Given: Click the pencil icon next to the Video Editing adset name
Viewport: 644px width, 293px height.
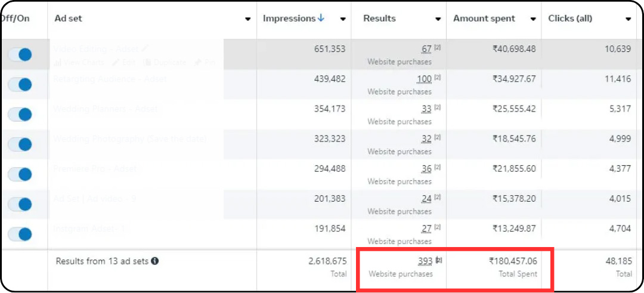Looking at the screenshot, I should [x=145, y=49].
